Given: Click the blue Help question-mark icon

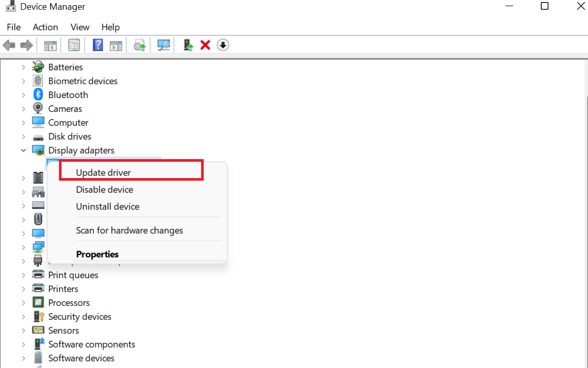Looking at the screenshot, I should click(x=98, y=45).
